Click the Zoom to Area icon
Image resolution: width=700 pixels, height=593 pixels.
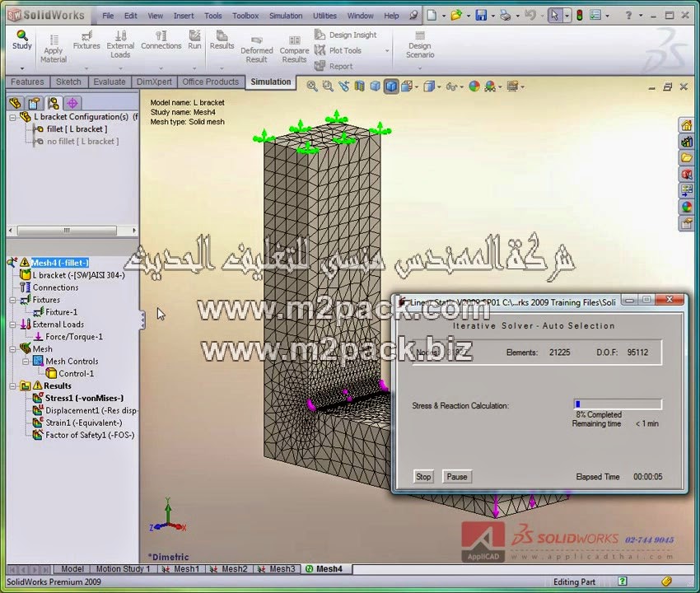coord(328,86)
